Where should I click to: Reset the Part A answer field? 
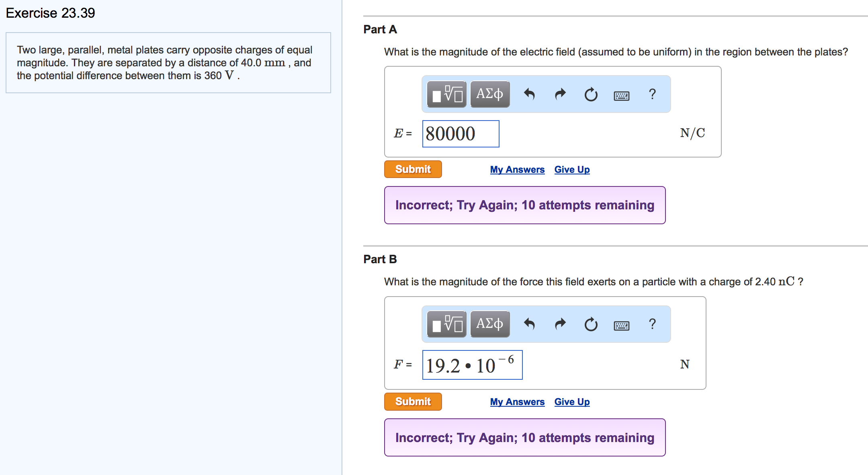[x=591, y=95]
